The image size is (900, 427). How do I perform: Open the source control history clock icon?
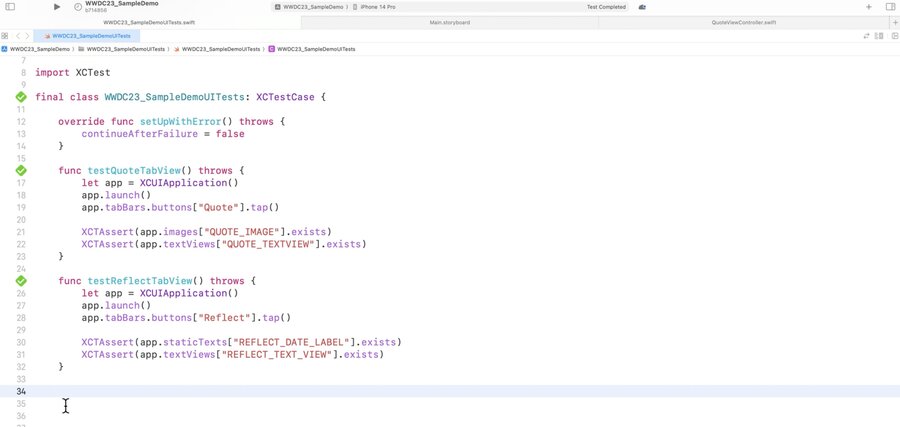tap(78, 7)
